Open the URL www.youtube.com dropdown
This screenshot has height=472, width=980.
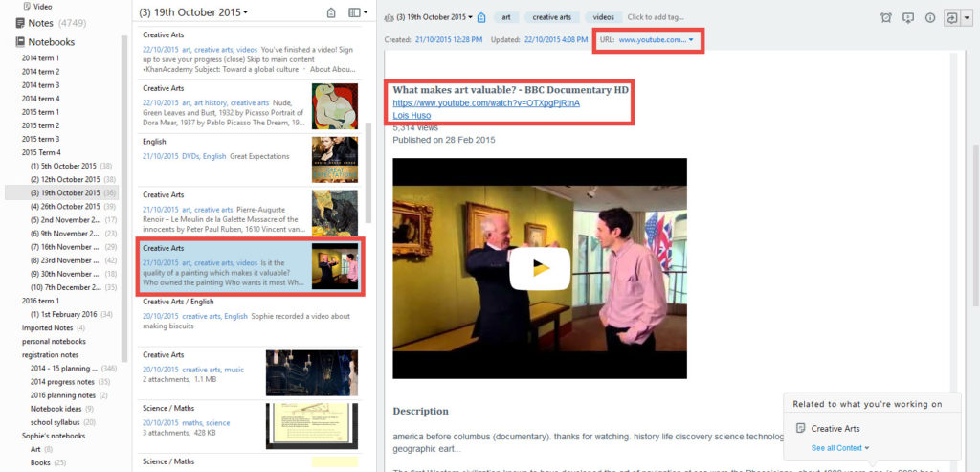click(x=656, y=39)
